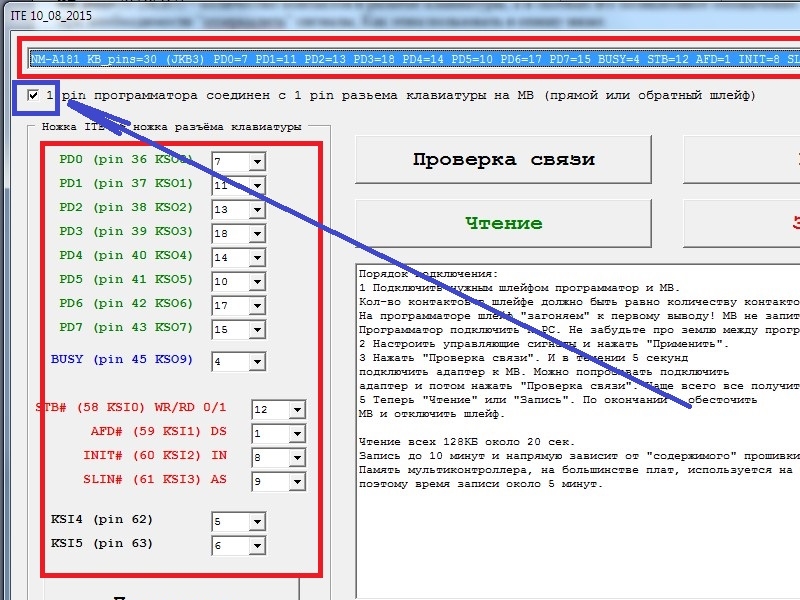The width and height of the screenshot is (800, 600).
Task: Click the STB# (58 KSI0) WR/RD 0/1 label
Action: [131, 407]
